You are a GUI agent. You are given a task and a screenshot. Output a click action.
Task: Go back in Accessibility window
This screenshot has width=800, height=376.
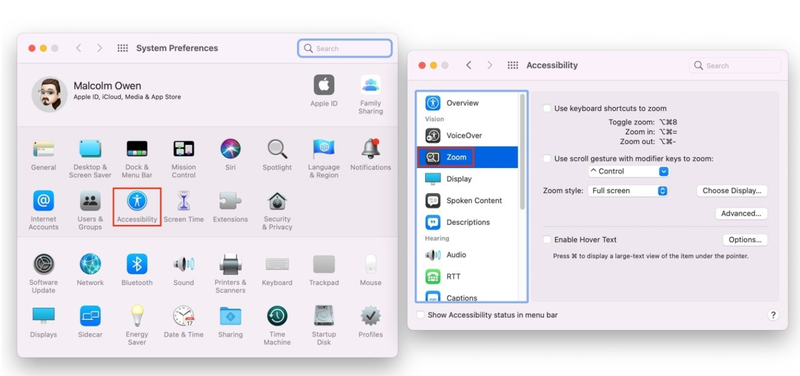click(468, 65)
